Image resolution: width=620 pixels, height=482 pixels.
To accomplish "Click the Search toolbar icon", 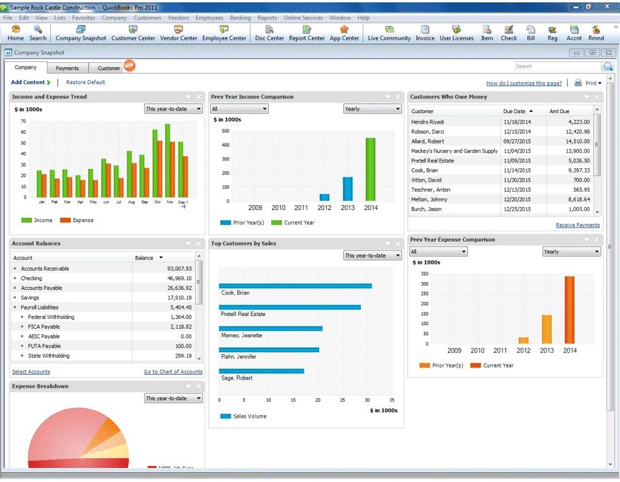I will click(38, 33).
